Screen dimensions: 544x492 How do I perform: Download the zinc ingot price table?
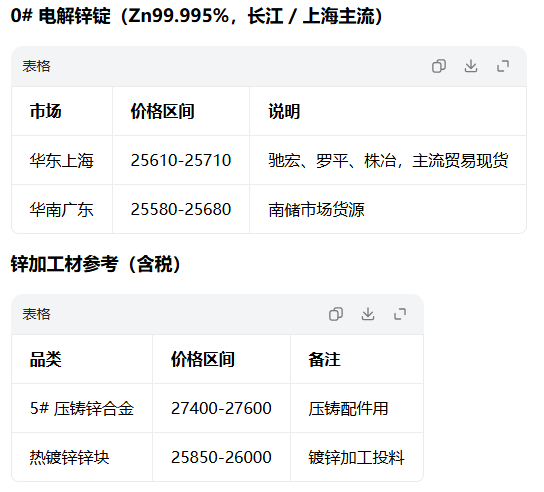pyautogui.click(x=471, y=66)
